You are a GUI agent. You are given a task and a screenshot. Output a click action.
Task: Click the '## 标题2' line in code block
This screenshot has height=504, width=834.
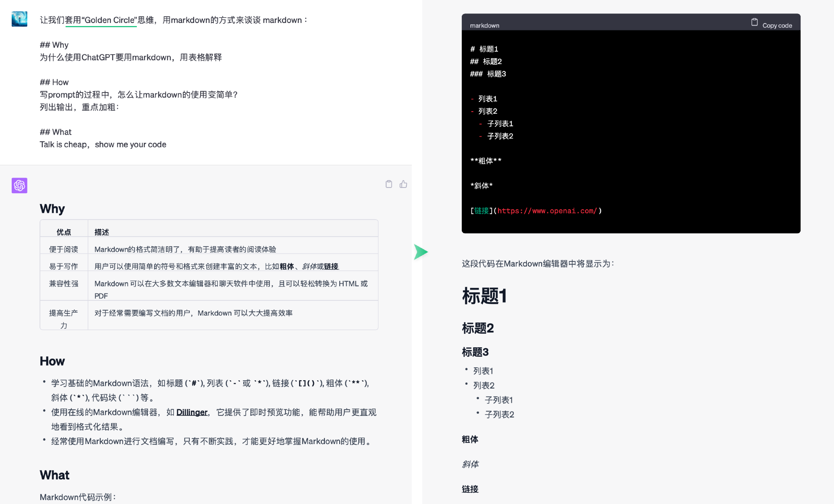[486, 62]
